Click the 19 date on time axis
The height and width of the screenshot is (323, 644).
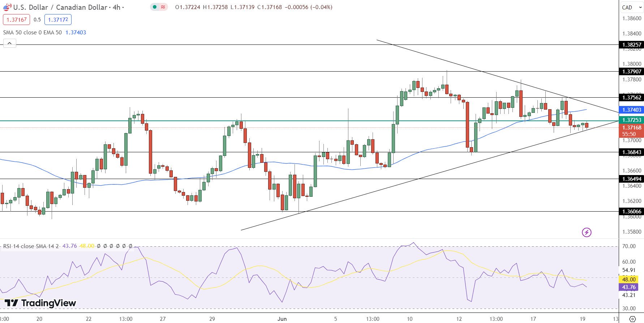(x=583, y=319)
